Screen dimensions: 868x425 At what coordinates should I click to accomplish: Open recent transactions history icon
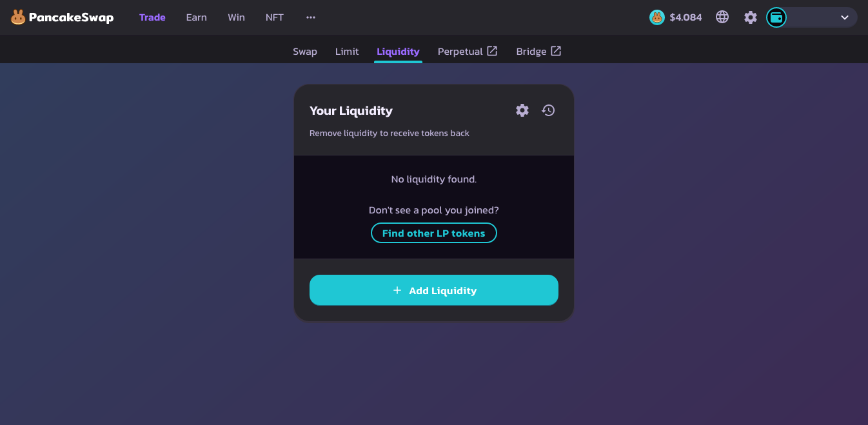click(x=548, y=110)
